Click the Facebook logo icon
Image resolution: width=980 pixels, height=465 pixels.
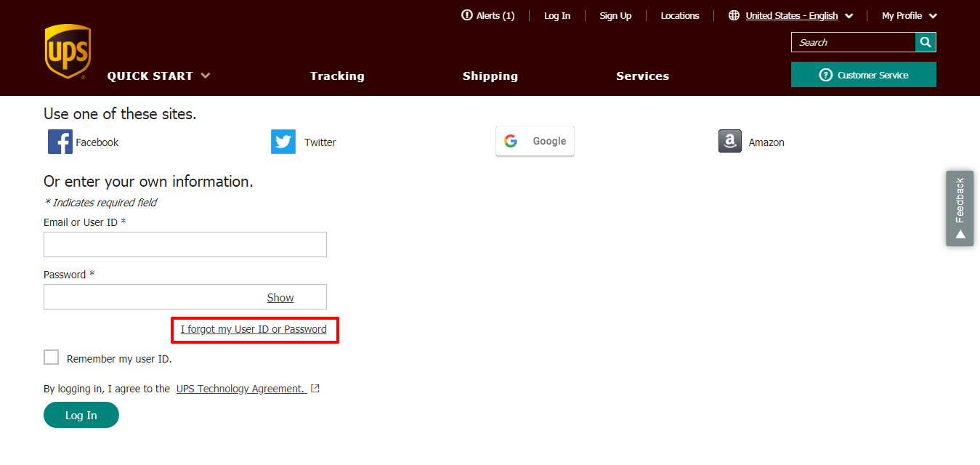coord(60,142)
